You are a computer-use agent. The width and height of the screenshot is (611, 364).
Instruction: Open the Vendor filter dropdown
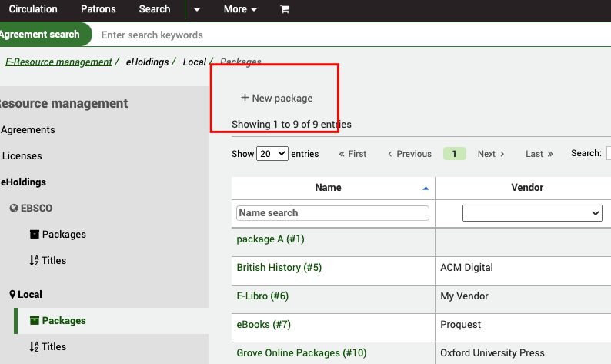coord(532,213)
